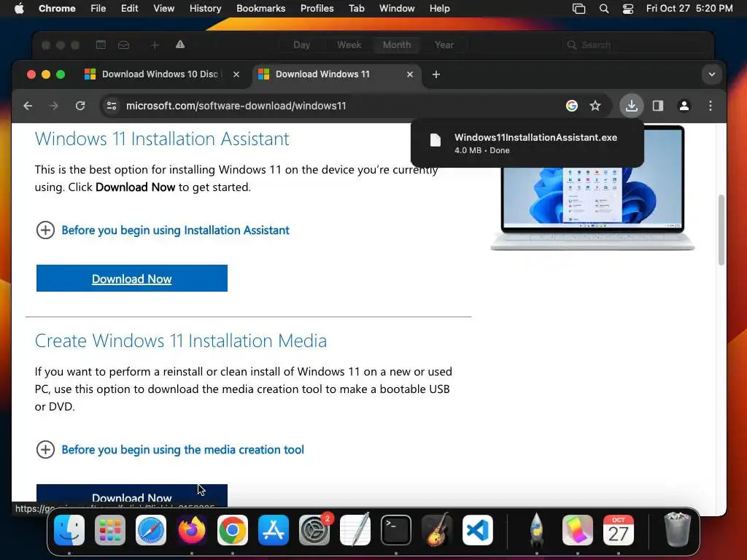Go back using Chrome's back arrow
Screen dimensions: 747x560
pyautogui.click(x=28, y=106)
